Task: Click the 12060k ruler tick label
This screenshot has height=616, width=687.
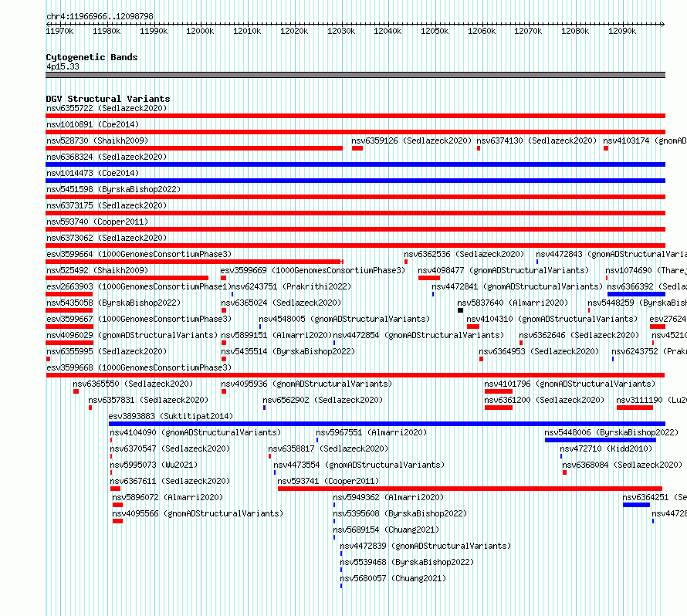Action: click(482, 31)
